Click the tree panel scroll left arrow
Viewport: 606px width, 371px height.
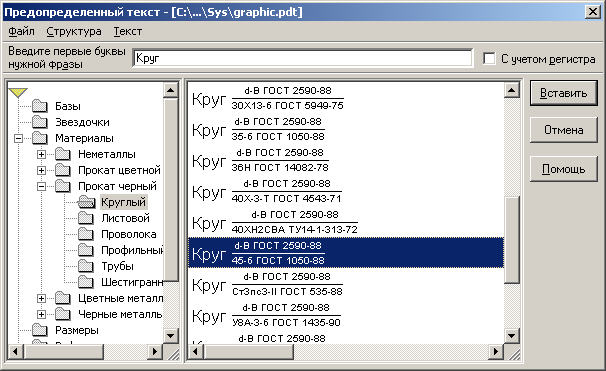click(15, 352)
